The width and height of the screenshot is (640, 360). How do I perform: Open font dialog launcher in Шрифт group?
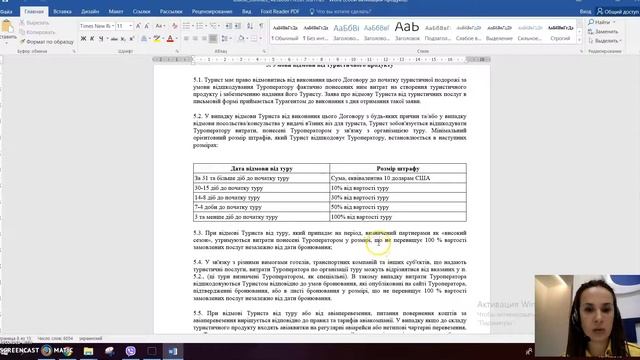[177, 51]
